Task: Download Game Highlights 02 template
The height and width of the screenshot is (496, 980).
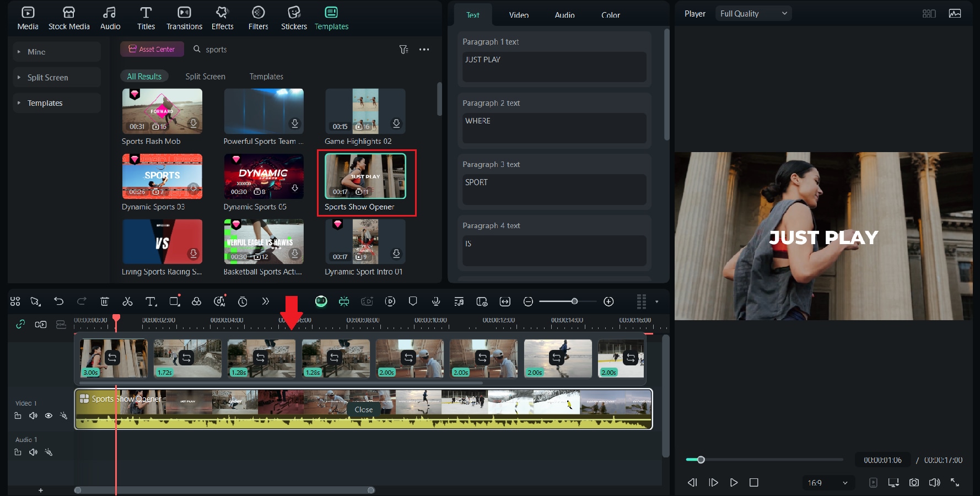Action: [x=396, y=123]
